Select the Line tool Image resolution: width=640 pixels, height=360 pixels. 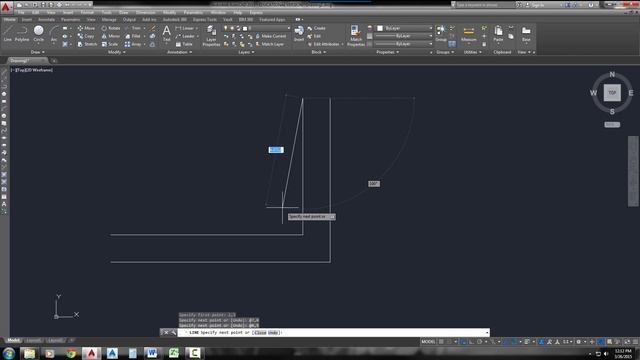pyautogui.click(x=8, y=33)
